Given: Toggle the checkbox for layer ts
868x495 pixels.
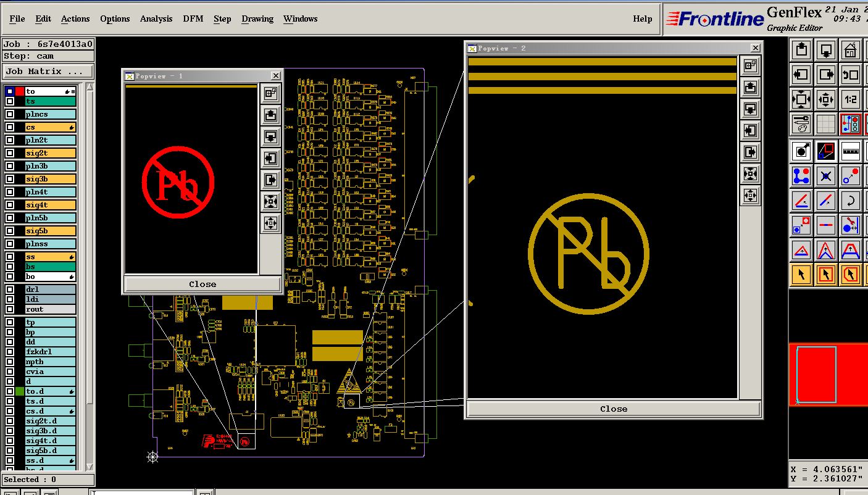Looking at the screenshot, I should (10, 101).
